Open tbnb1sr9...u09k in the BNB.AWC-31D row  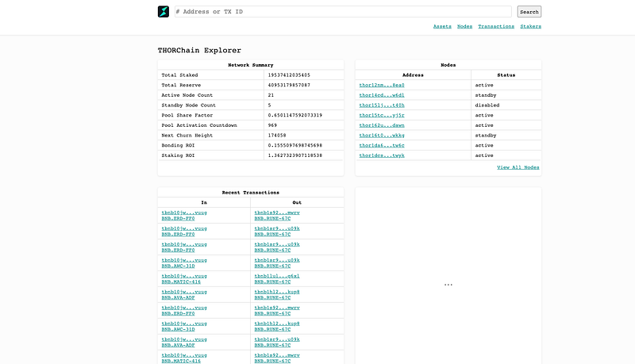pos(277,260)
